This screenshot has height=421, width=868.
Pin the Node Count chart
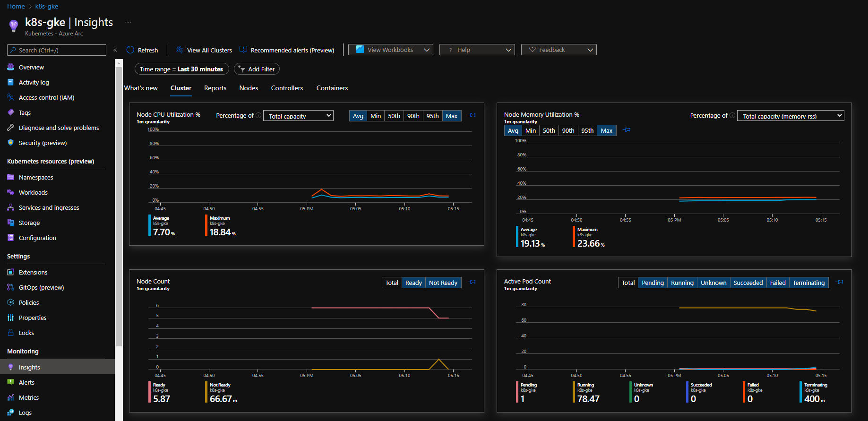pyautogui.click(x=472, y=282)
